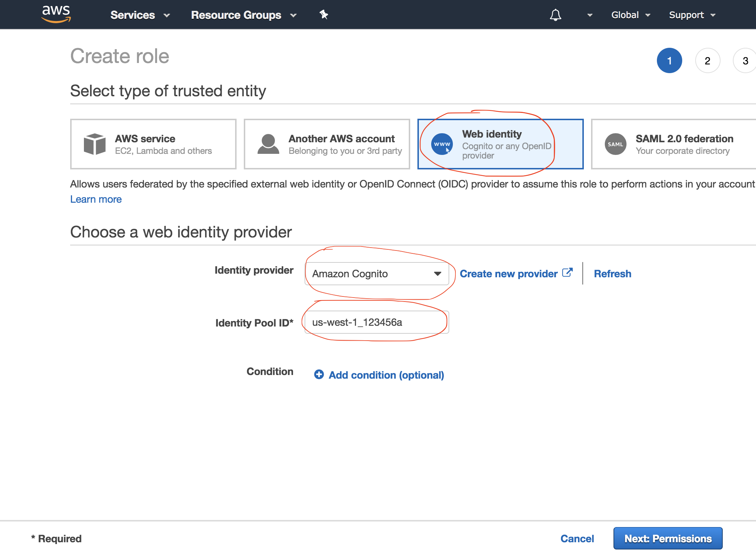Click the plus icon next to Add condition

click(x=318, y=375)
